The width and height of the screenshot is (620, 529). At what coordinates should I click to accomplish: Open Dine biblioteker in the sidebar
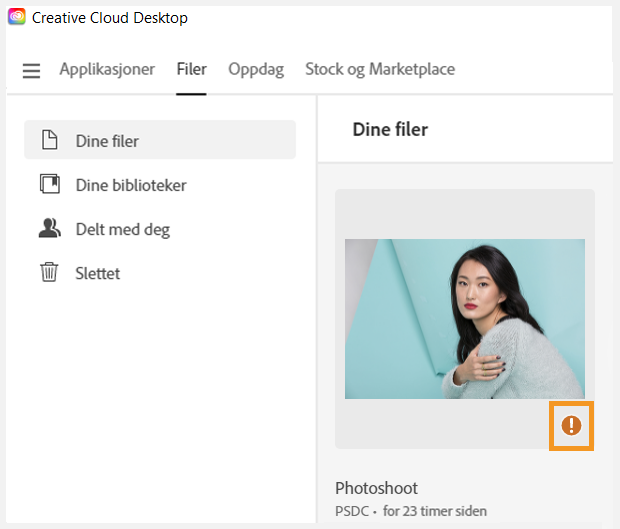click(131, 185)
